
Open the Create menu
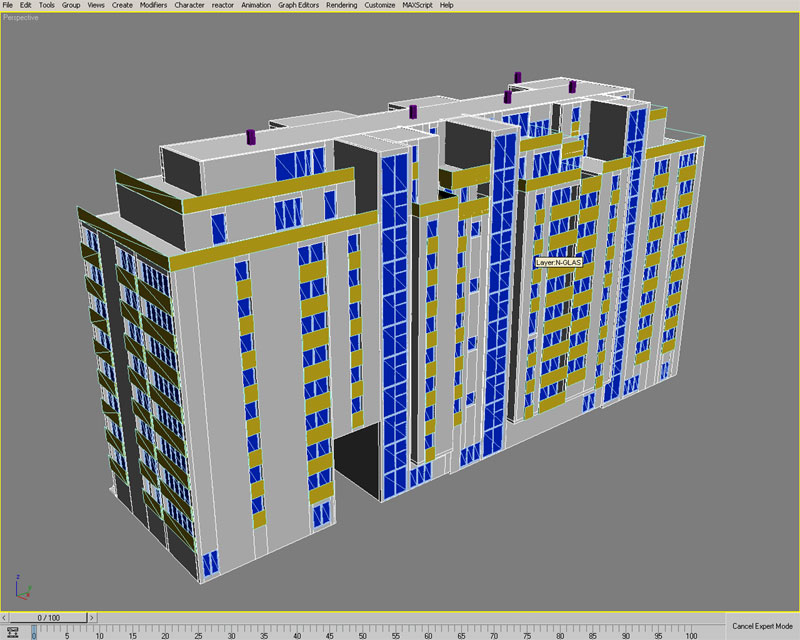(122, 5)
